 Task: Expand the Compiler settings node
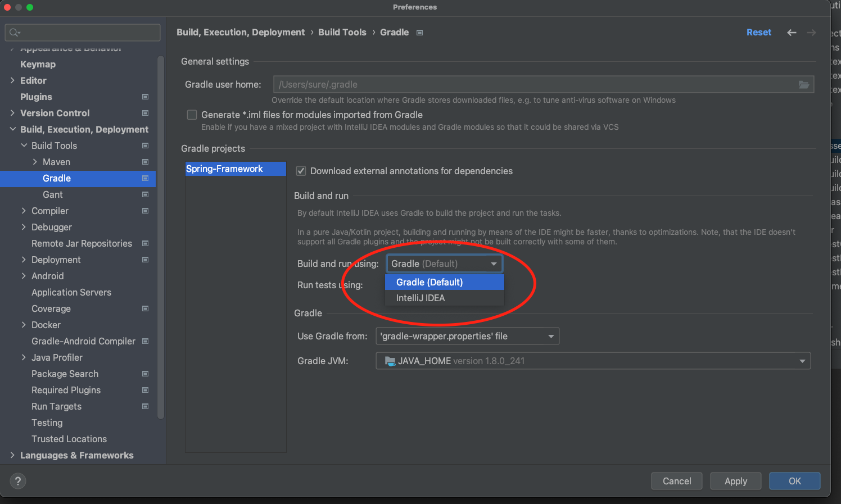24,211
